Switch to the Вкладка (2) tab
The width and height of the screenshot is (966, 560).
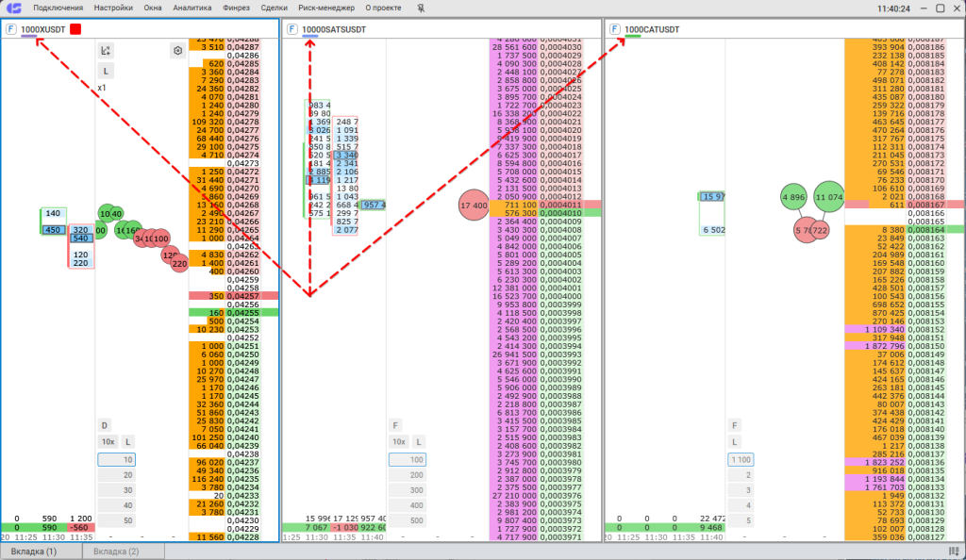[115, 551]
